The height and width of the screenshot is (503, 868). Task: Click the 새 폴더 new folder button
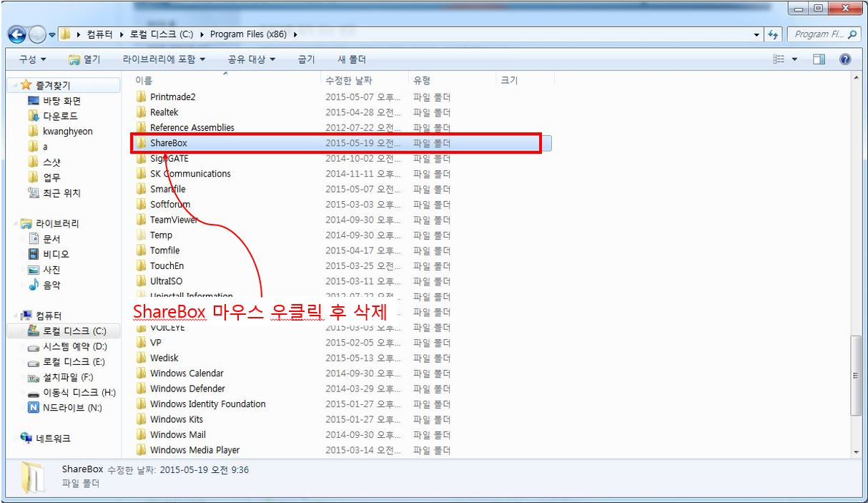coord(351,59)
